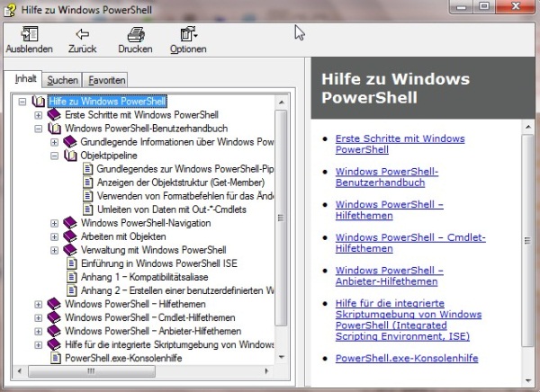Print the topic with Drucken
The width and height of the screenshot is (540, 392).
(136, 34)
